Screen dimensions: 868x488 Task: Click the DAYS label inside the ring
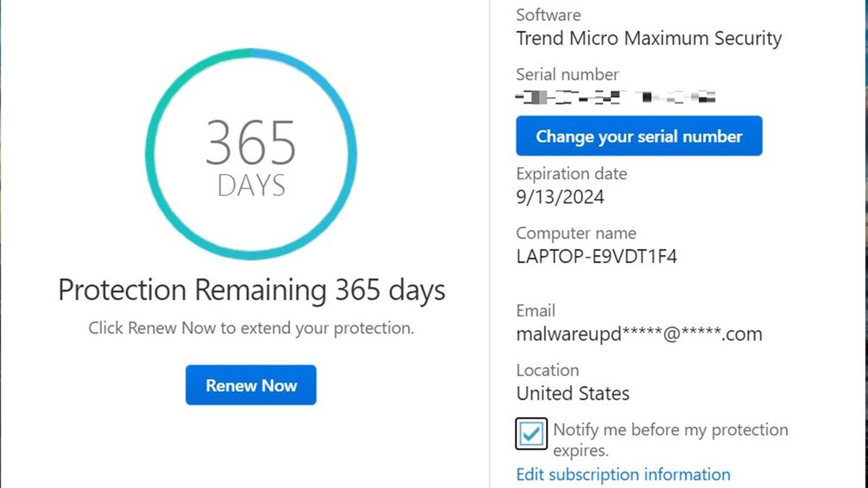[x=251, y=184]
